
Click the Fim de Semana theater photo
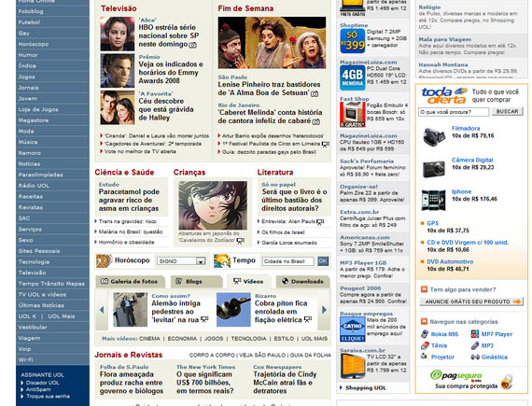272,43
